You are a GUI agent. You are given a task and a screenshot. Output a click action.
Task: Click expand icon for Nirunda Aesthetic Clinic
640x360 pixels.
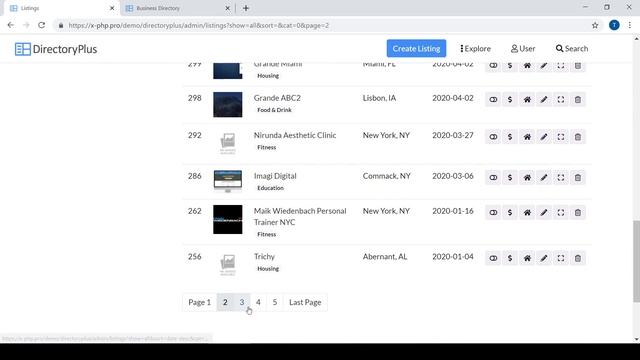(x=561, y=137)
